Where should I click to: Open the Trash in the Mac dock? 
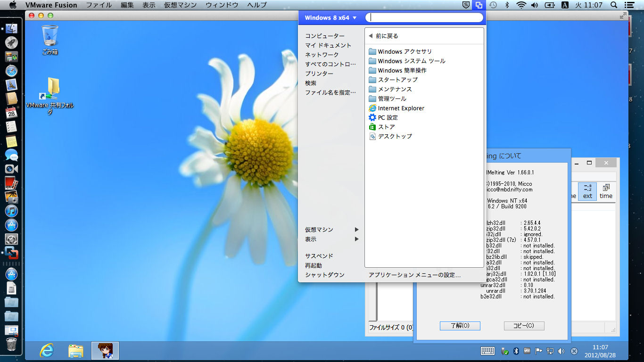click(11, 345)
